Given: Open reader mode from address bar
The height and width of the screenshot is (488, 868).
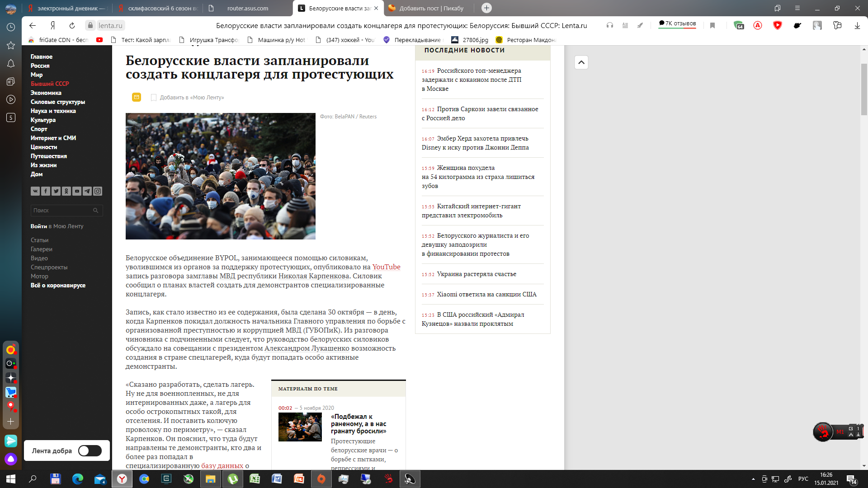Looking at the screenshot, I should pos(625,26).
